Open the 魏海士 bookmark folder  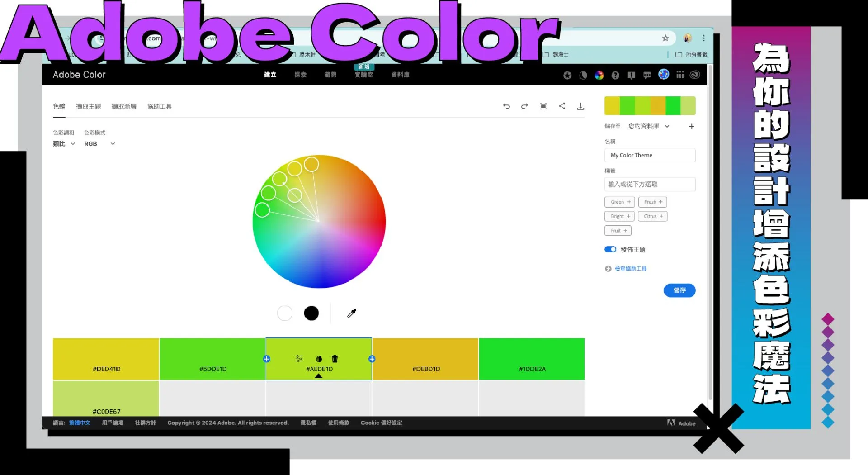[x=555, y=54]
